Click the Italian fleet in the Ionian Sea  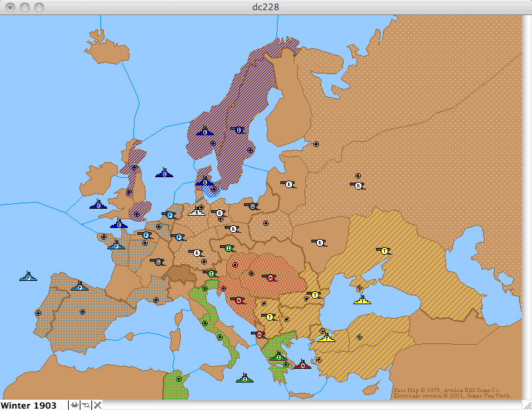click(x=245, y=378)
